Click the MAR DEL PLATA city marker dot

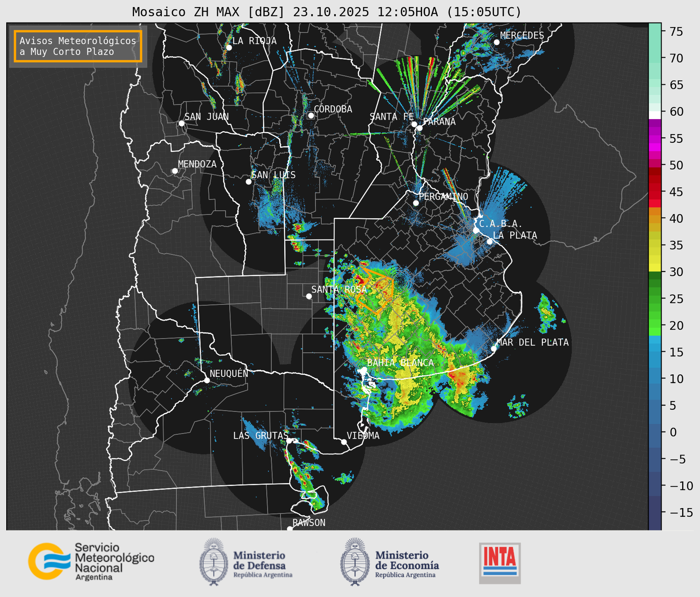(x=494, y=349)
